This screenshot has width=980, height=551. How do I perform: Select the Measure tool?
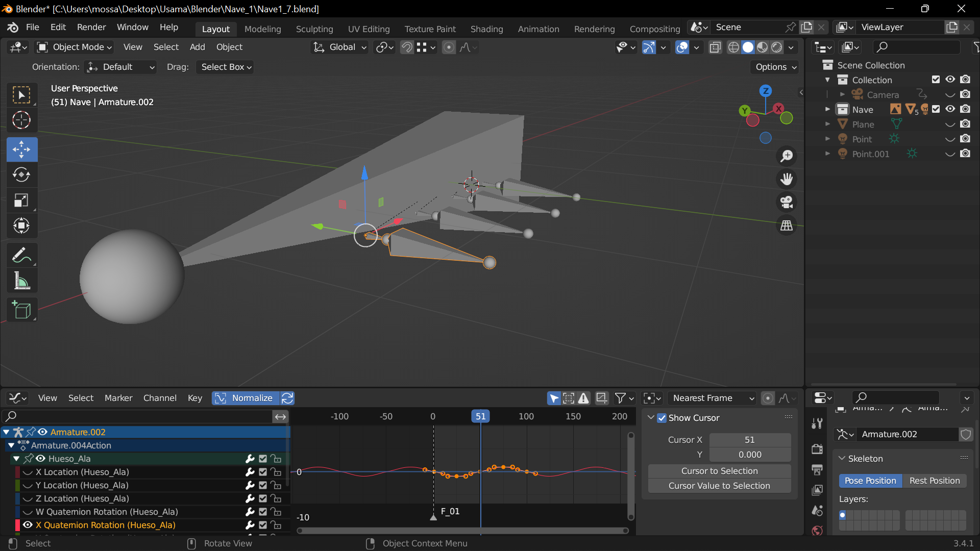[21, 281]
